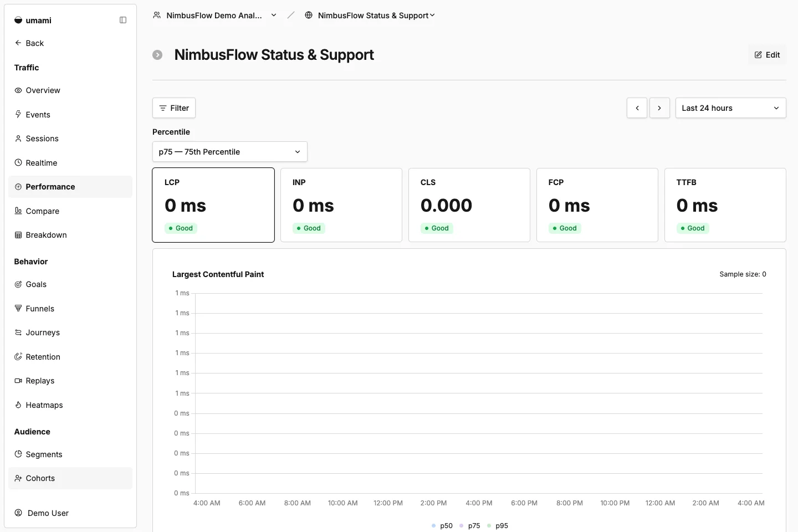The image size is (798, 532).
Task: Click the Demo User avatar icon
Action: (18, 513)
